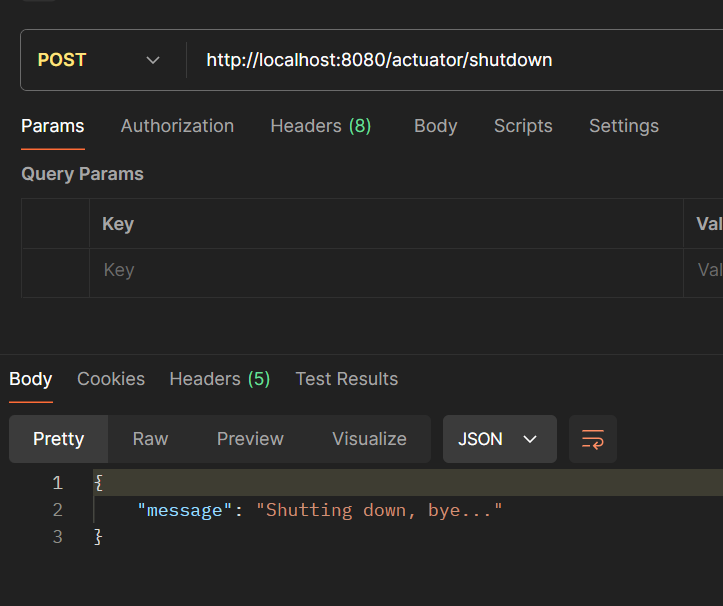The width and height of the screenshot is (723, 606).
Task: Click the Key column header
Action: (118, 224)
